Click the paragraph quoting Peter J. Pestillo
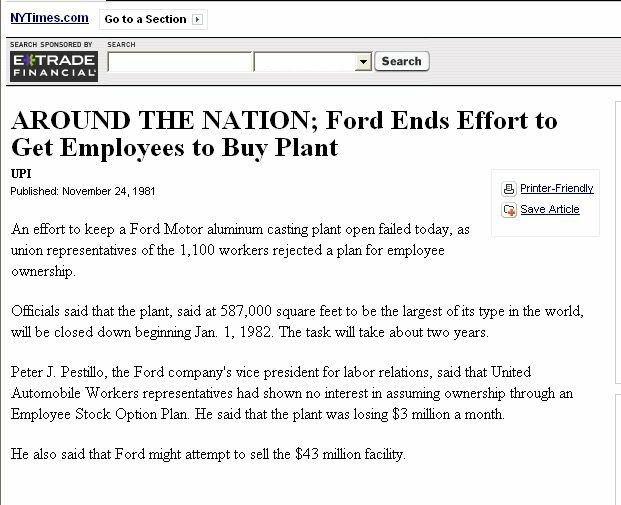 [292, 393]
